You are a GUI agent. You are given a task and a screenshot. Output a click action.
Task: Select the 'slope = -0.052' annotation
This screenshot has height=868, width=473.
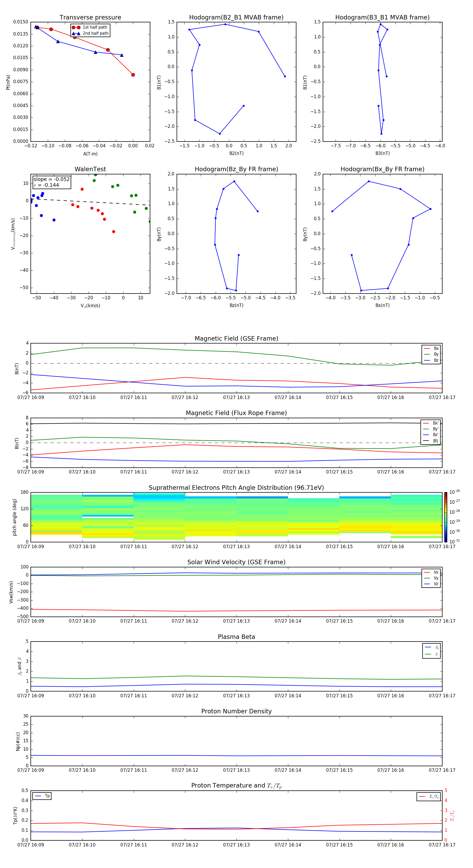point(52,179)
